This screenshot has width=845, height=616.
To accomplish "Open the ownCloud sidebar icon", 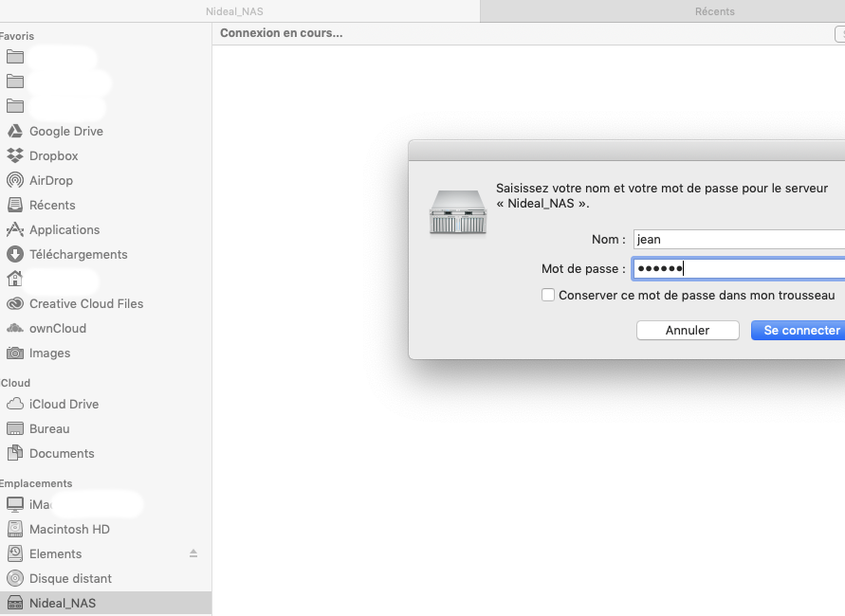I will 14,329.
